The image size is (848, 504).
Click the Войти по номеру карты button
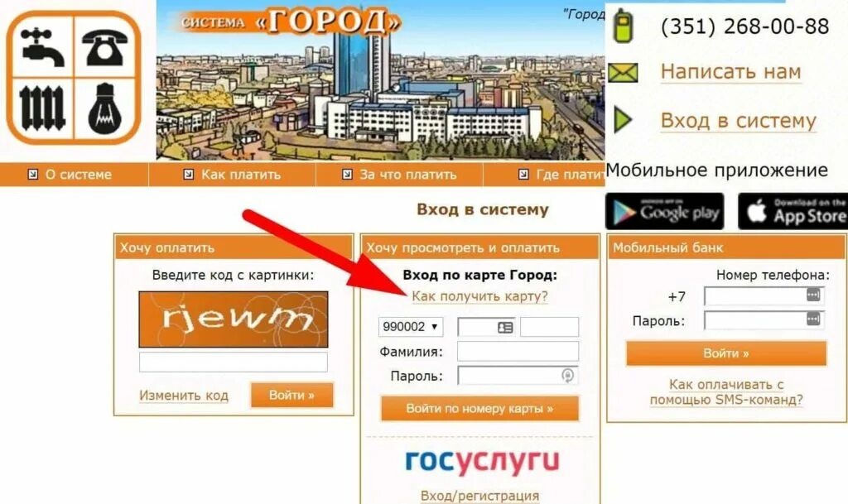(x=479, y=408)
